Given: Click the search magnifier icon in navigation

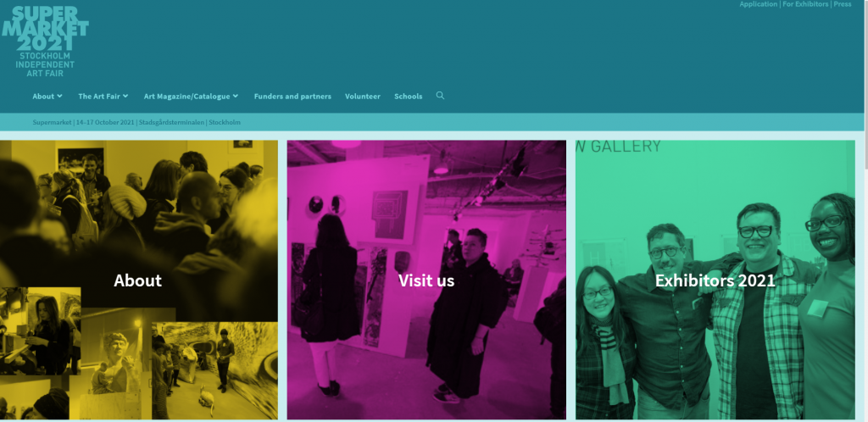Looking at the screenshot, I should [440, 96].
